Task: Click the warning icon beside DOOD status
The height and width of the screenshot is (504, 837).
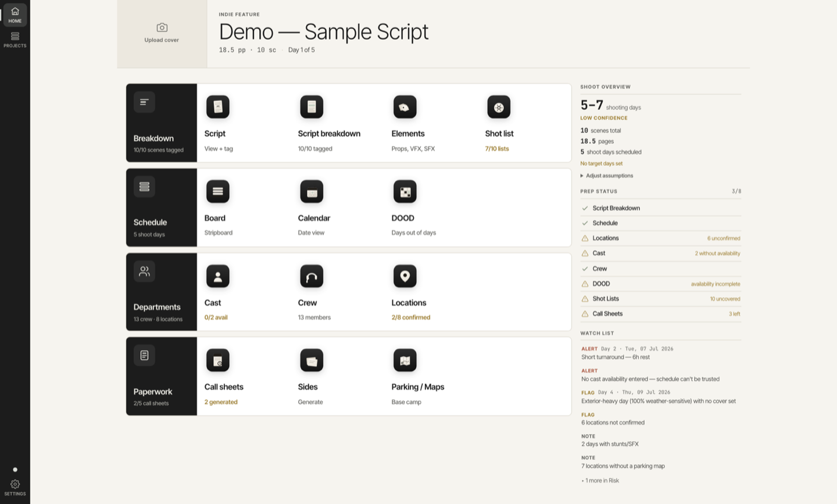Action: [x=585, y=284]
